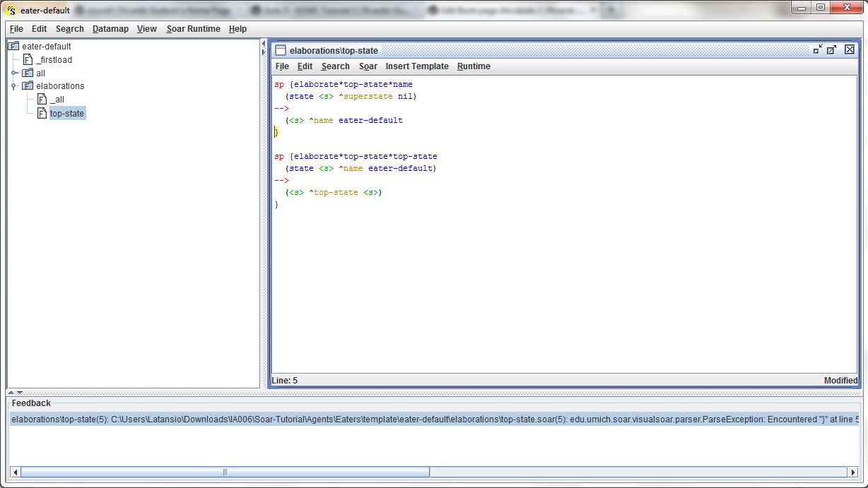This screenshot has width=868, height=488.
Task: Collapse the elaborations tree node
Action: [13, 86]
